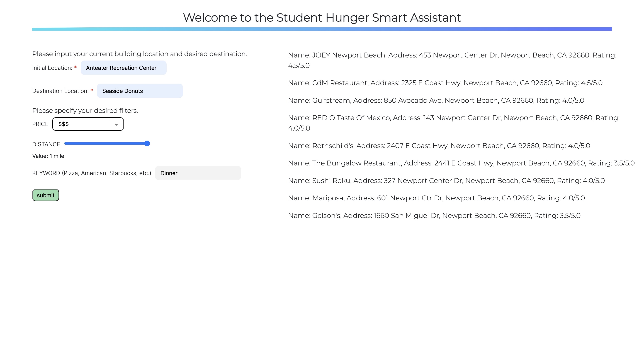Click the PRICE dropdown arrow icon

(116, 125)
